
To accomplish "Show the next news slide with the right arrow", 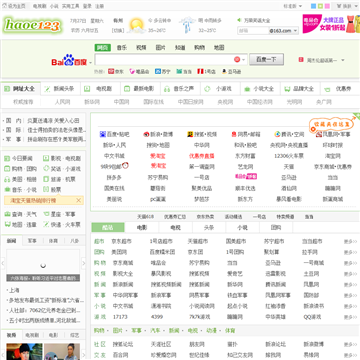I will pos(83,264).
